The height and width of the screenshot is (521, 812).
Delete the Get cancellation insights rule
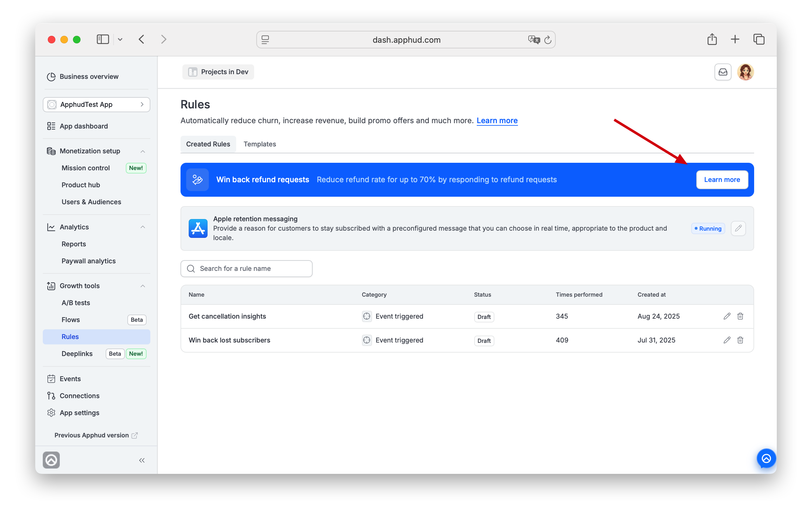click(x=740, y=316)
